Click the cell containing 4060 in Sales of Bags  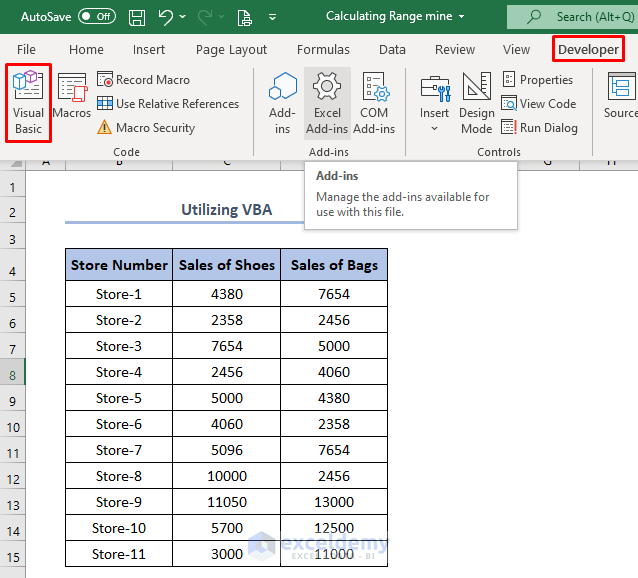pos(334,372)
